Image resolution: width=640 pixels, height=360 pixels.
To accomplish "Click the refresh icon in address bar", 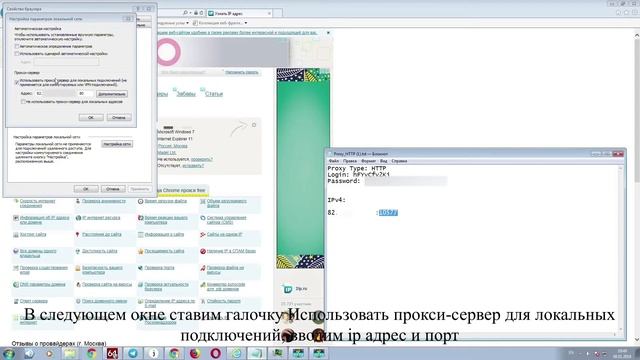I will click(201, 13).
